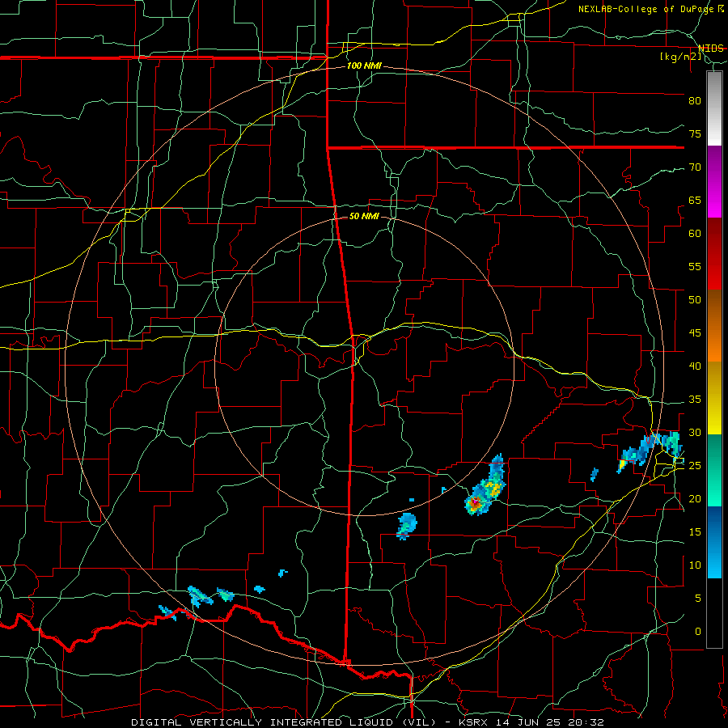This screenshot has height=728, width=728.
Task: Click the dark red color bar segment
Action: (714, 237)
